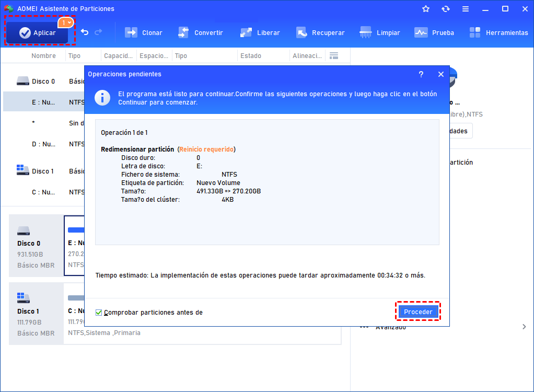Open Herramientas from the toolbar
Screen dimensions: 534x392
coord(498,32)
